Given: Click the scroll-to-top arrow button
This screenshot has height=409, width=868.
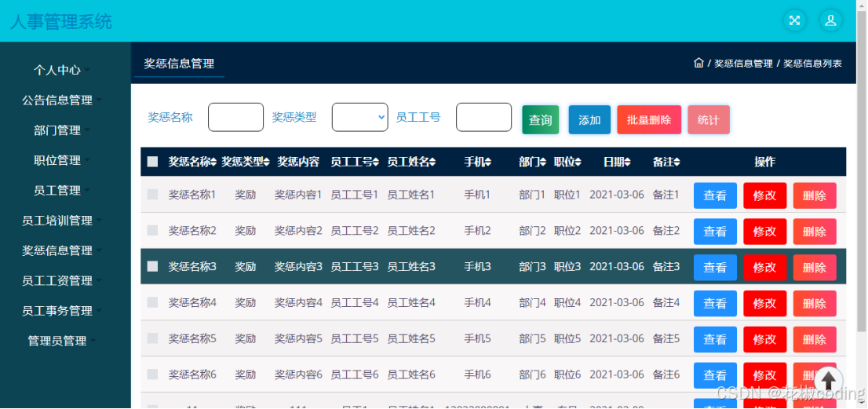Looking at the screenshot, I should coord(828,381).
